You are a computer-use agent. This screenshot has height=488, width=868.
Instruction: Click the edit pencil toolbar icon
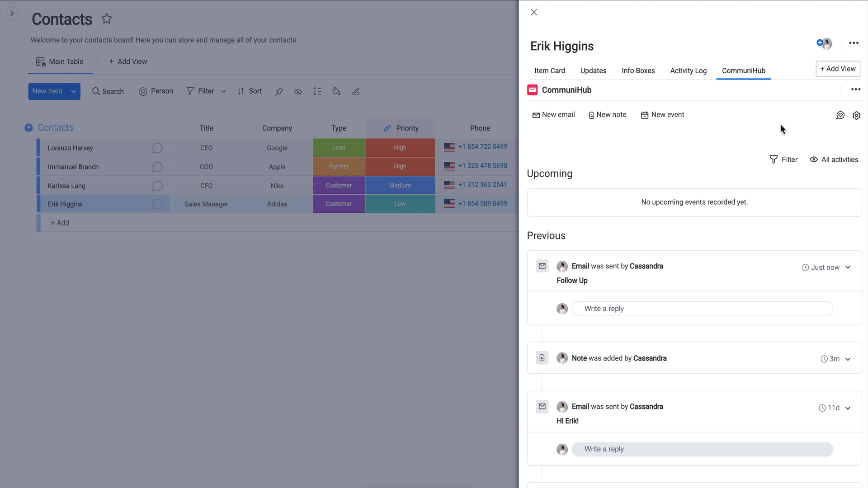[356, 91]
